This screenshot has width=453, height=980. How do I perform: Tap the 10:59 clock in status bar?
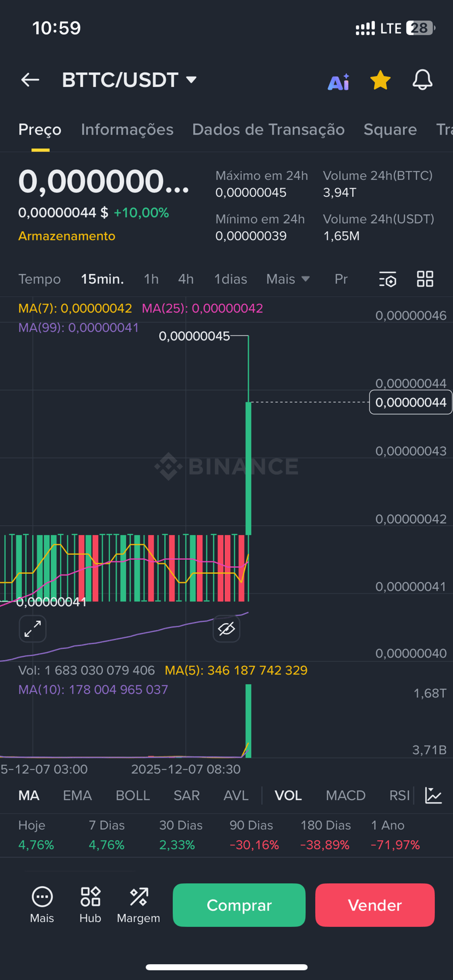57,28
